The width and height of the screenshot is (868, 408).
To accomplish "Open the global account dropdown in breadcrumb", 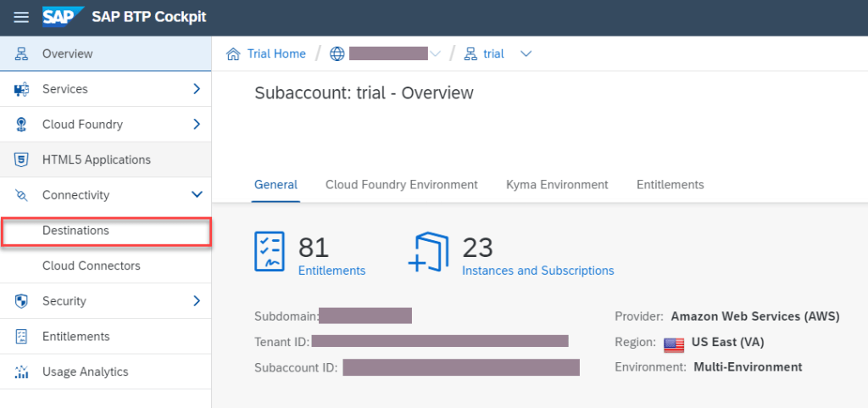I will click(x=436, y=54).
